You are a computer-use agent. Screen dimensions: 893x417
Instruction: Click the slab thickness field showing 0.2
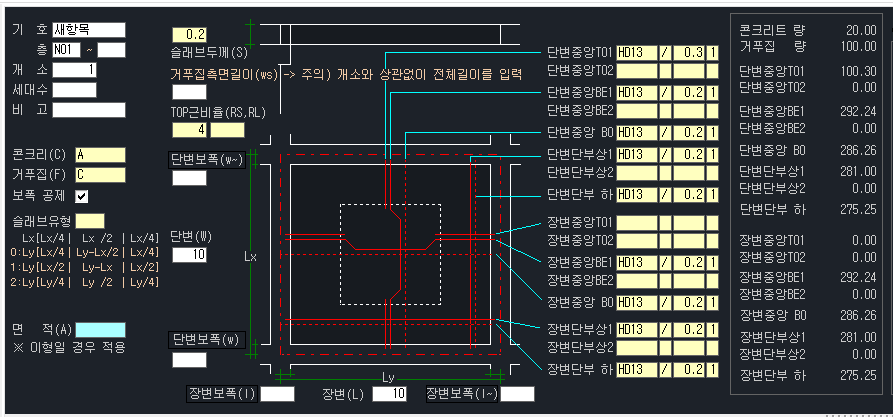click(x=190, y=35)
